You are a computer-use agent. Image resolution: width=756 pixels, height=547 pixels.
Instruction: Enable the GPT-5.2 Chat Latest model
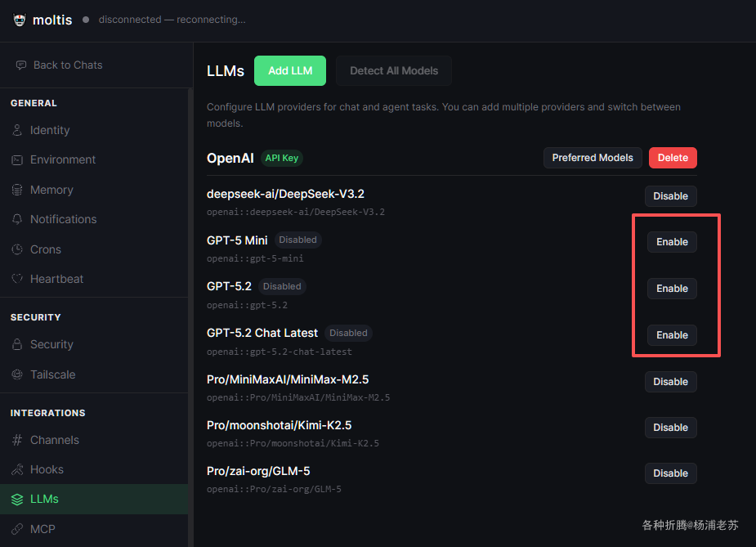coord(672,335)
